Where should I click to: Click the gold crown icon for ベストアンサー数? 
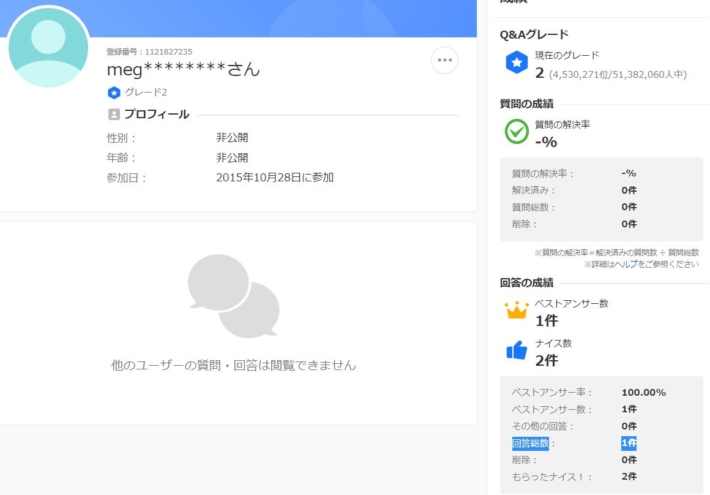pyautogui.click(x=516, y=310)
